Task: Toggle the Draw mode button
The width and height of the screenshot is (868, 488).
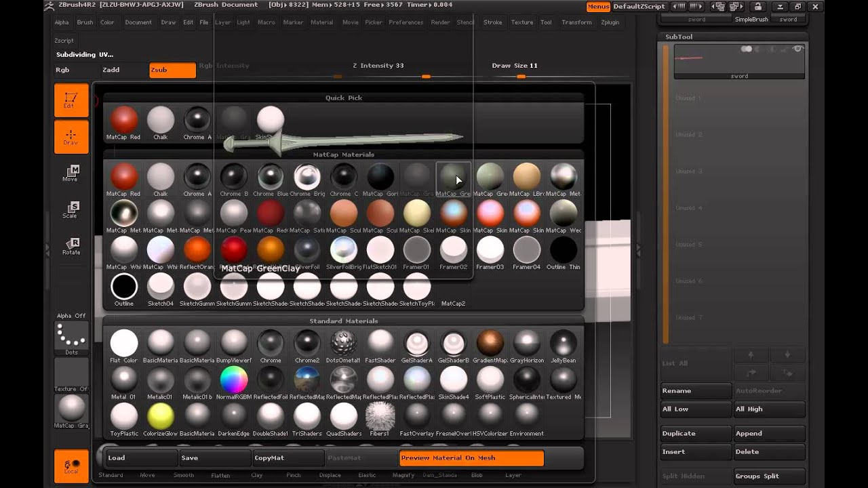Action: pyautogui.click(x=71, y=137)
